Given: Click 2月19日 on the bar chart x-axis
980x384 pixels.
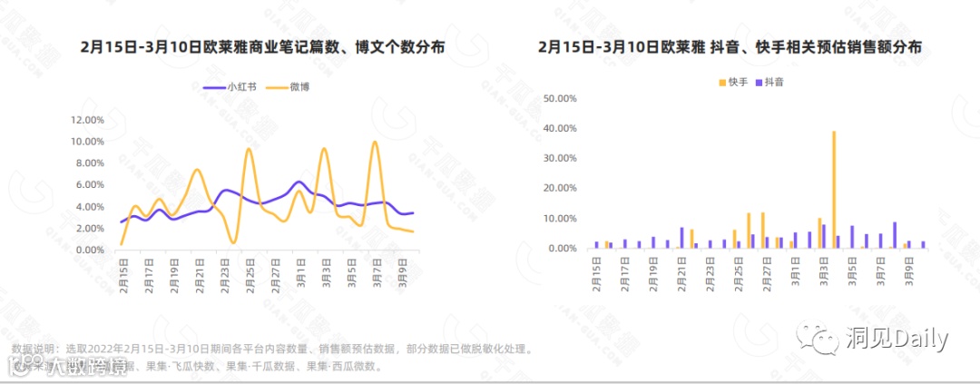Looking at the screenshot, I should click(653, 273).
